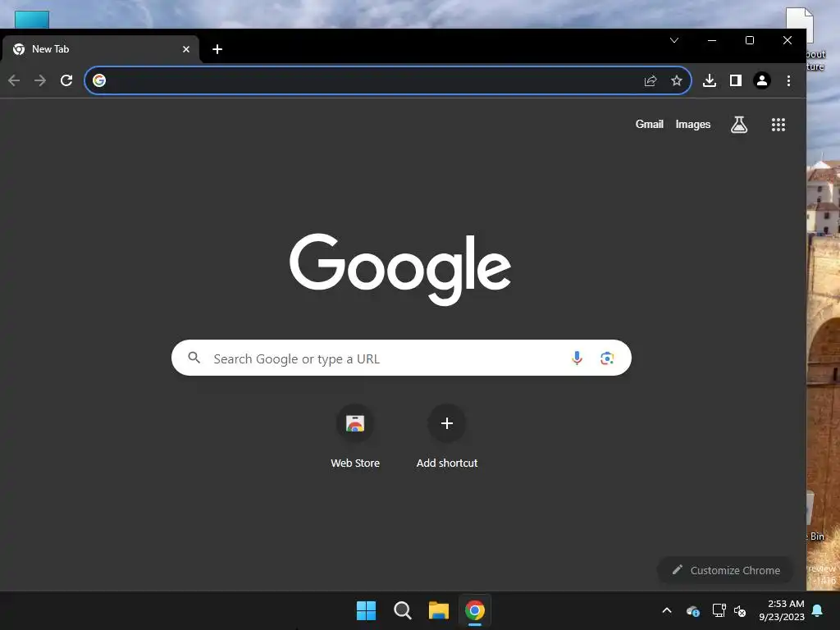
Task: Open Images link
Action: coord(692,125)
